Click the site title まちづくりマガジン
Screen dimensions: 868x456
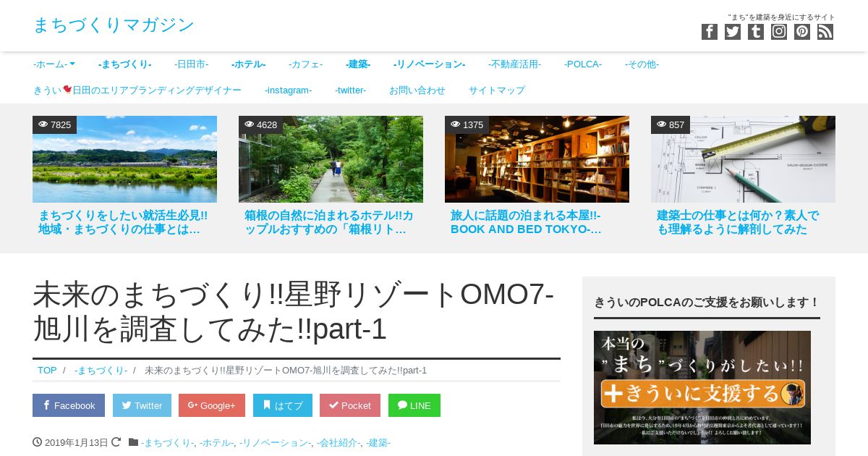tap(114, 25)
